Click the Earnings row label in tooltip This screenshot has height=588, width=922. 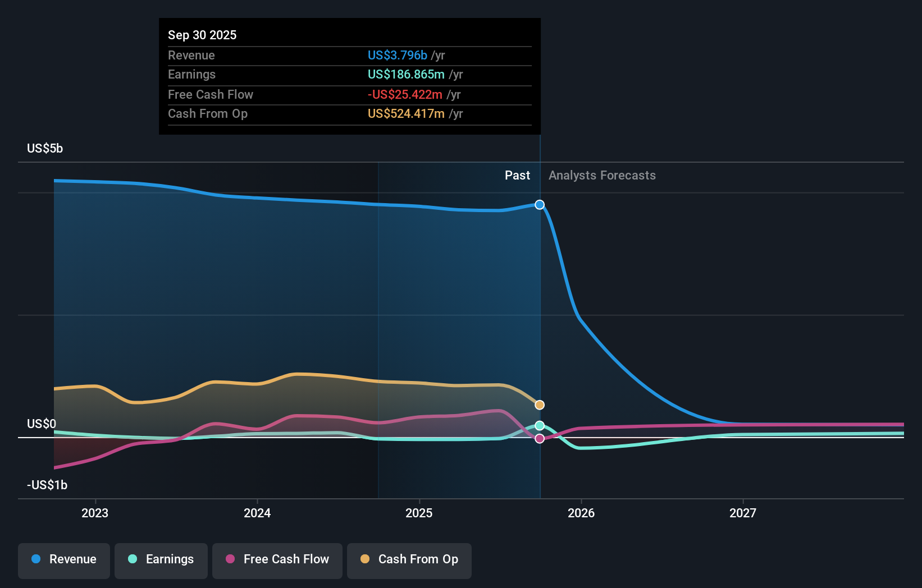click(x=192, y=75)
